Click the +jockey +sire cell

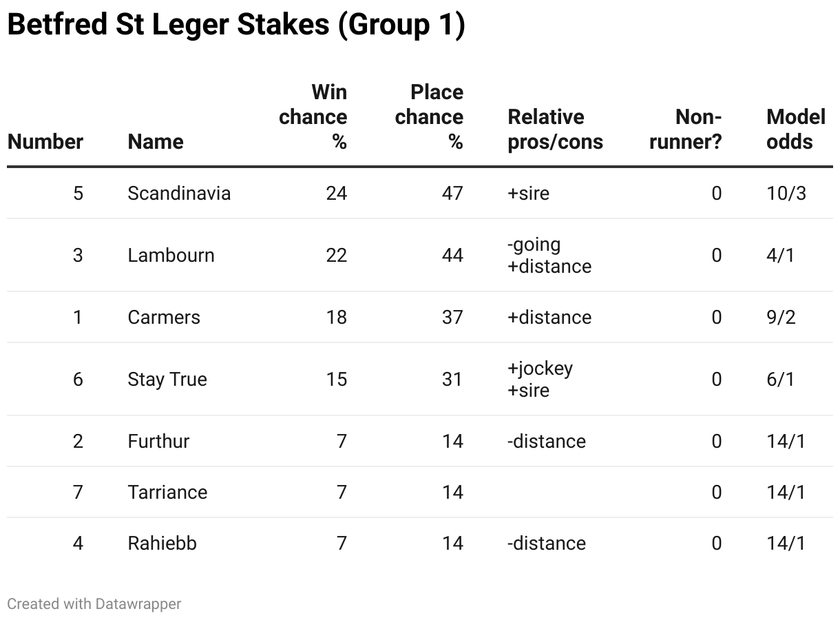point(540,380)
